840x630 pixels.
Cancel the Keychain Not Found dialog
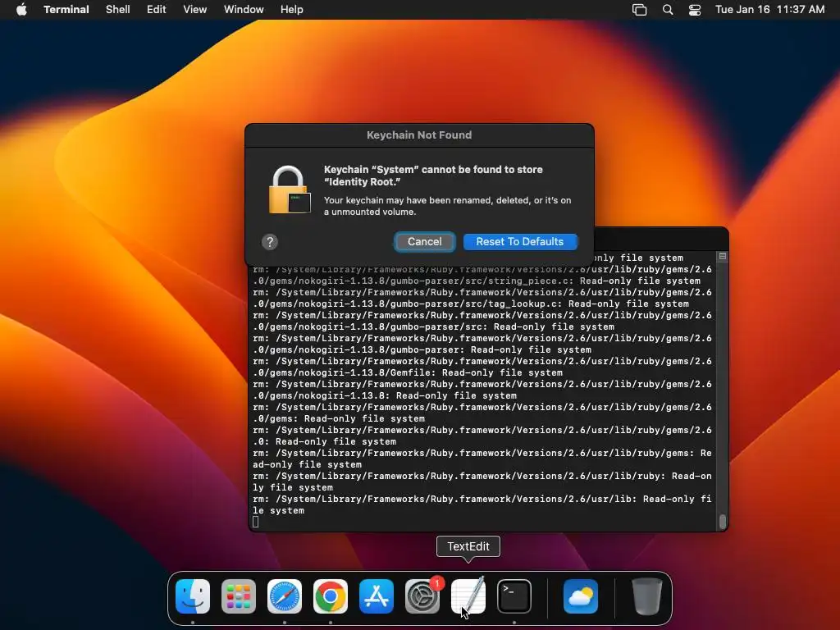coord(425,242)
